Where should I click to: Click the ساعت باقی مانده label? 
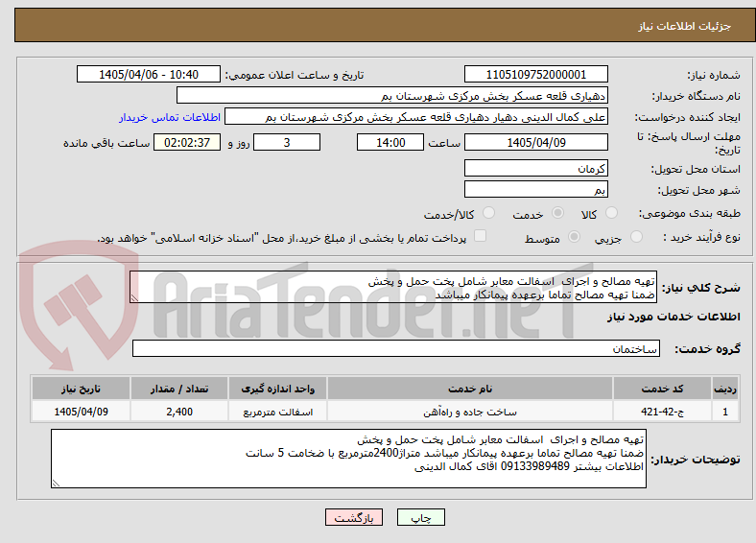click(x=106, y=143)
